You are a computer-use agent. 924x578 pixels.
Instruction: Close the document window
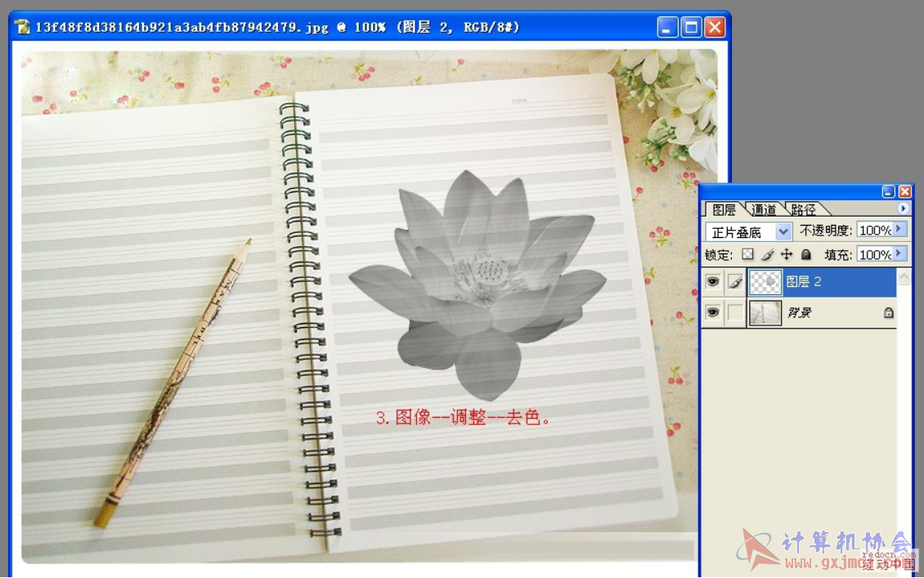tap(715, 27)
